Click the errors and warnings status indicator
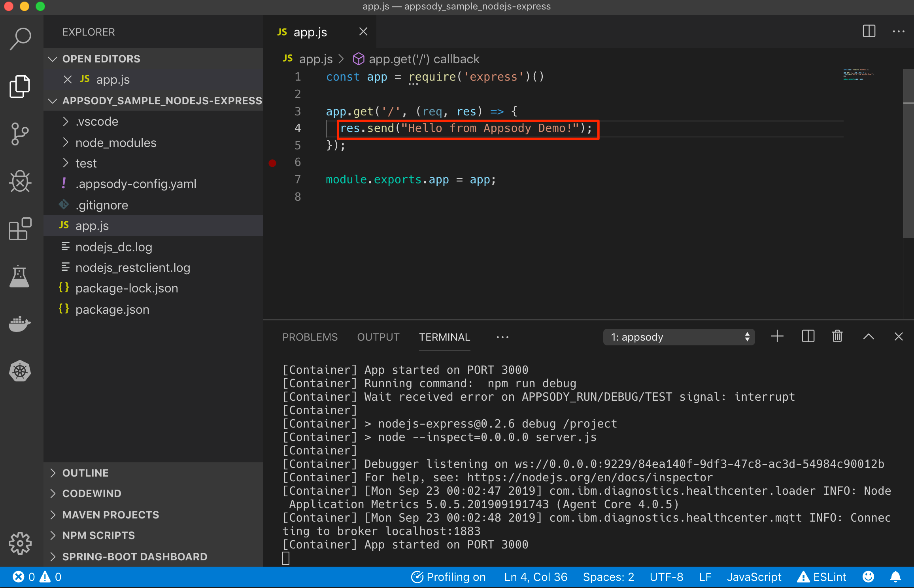This screenshot has height=588, width=914. coord(37,577)
